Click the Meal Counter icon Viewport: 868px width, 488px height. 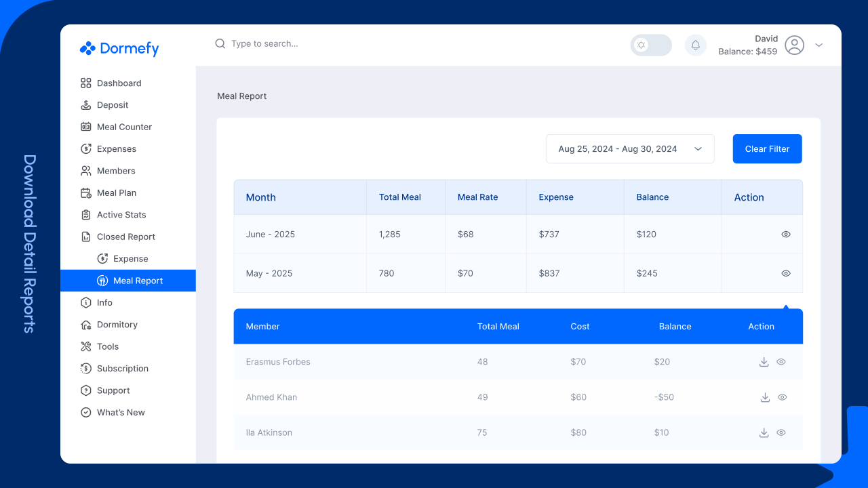point(85,127)
